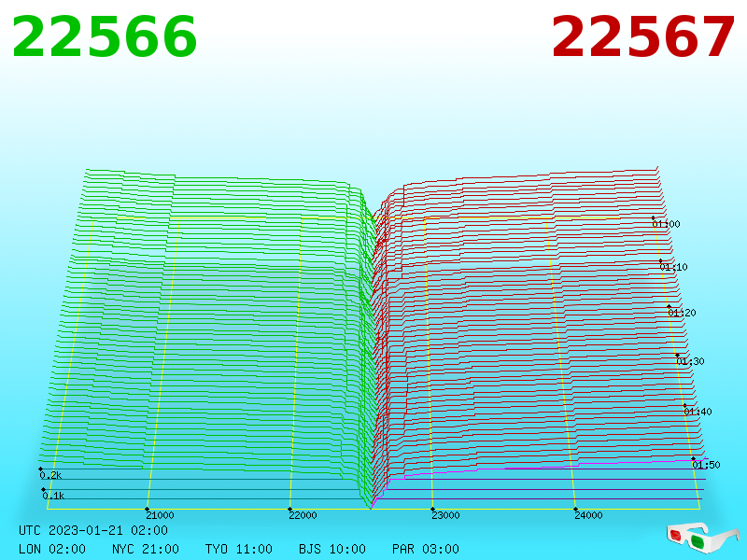This screenshot has height=560, width=747.
Task: Click the 01:30 time axis marker
Action: pyautogui.click(x=690, y=361)
